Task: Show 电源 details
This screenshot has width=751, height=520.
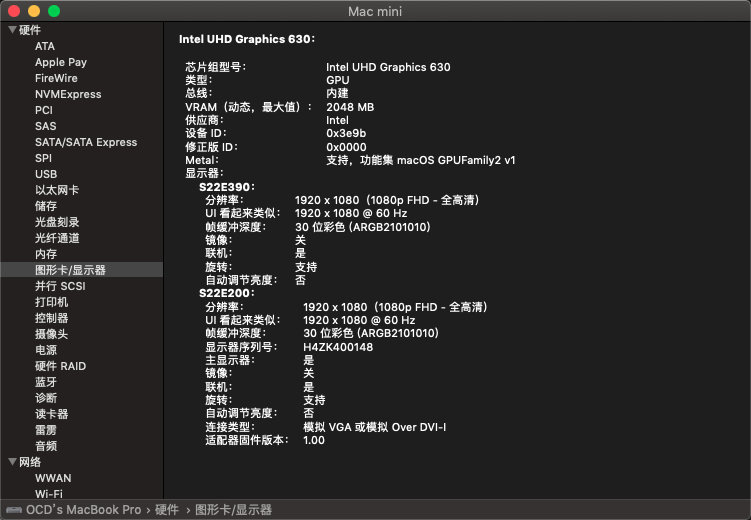Action: [x=46, y=350]
